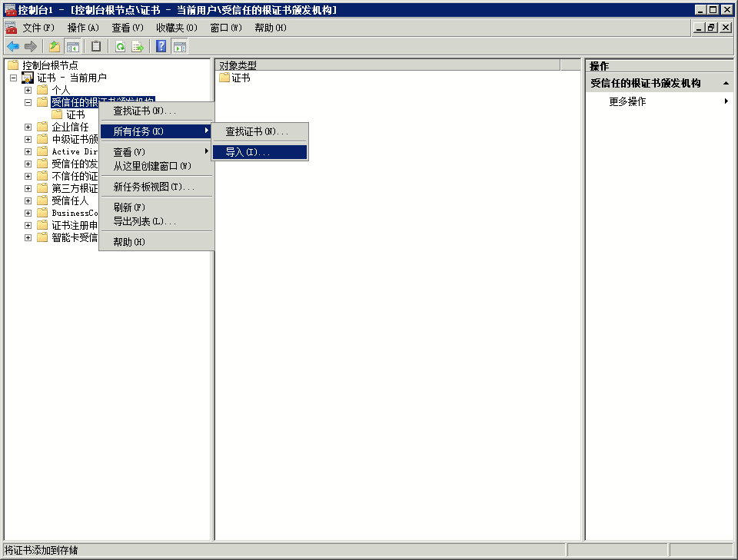Select the 受信任的发布者 tree item
Viewport: 738px width, 560px height.
pyautogui.click(x=75, y=164)
